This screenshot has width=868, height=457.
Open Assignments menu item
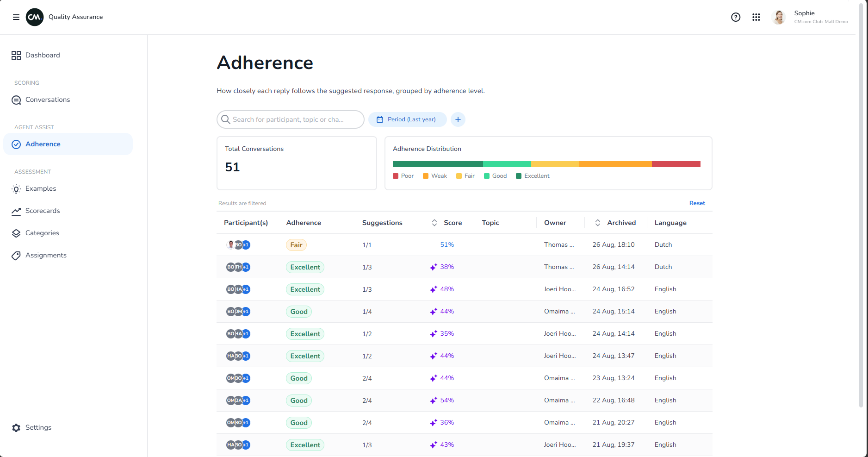(68, 256)
